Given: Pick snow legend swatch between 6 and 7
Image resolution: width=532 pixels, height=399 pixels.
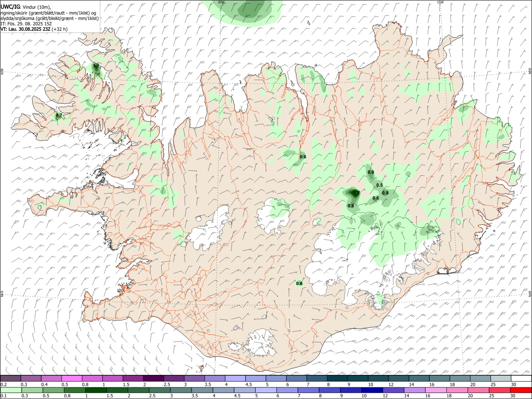Looking at the screenshot, I should click(296, 379).
